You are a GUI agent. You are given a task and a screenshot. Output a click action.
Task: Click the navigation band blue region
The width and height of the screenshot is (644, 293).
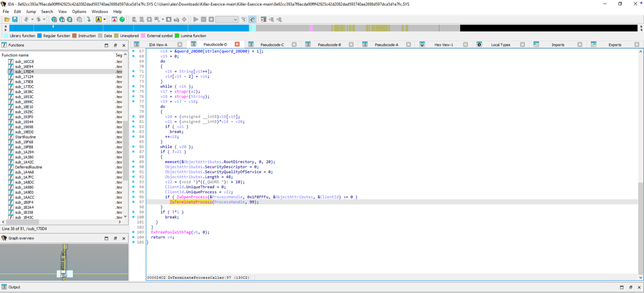(x=129, y=28)
